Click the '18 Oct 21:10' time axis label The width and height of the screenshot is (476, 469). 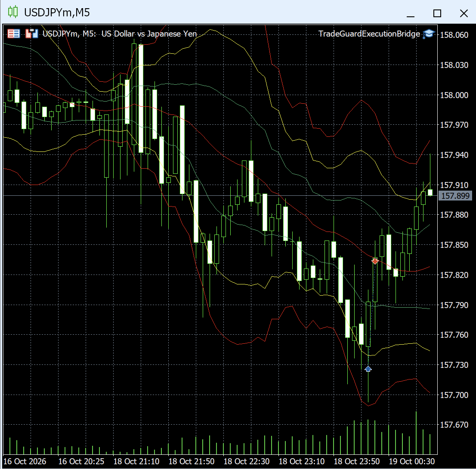coord(136,461)
